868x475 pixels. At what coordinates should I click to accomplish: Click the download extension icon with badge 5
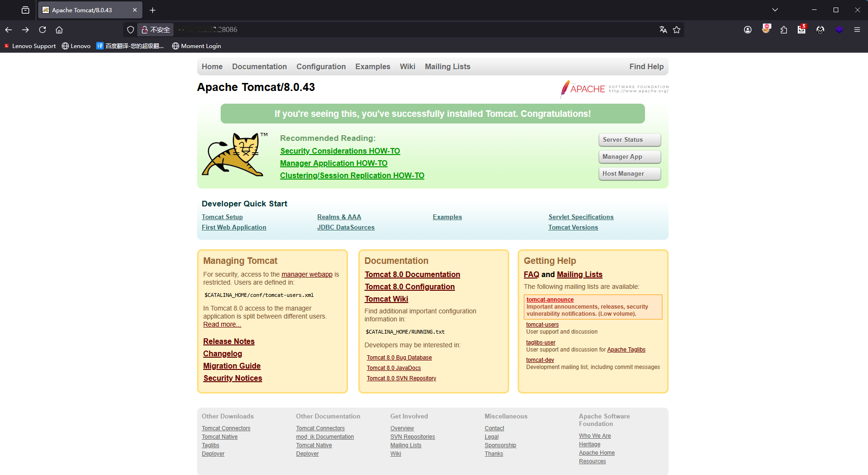click(802, 29)
